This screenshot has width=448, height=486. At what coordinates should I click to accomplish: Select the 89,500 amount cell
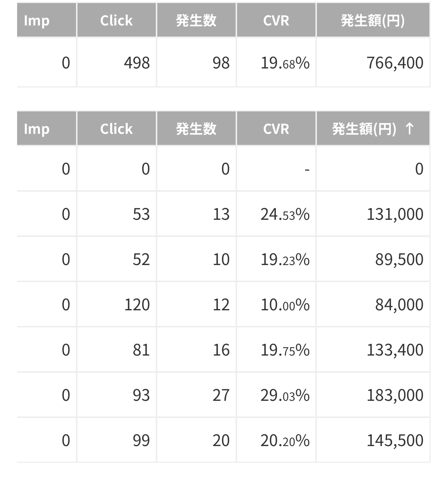pos(399,259)
